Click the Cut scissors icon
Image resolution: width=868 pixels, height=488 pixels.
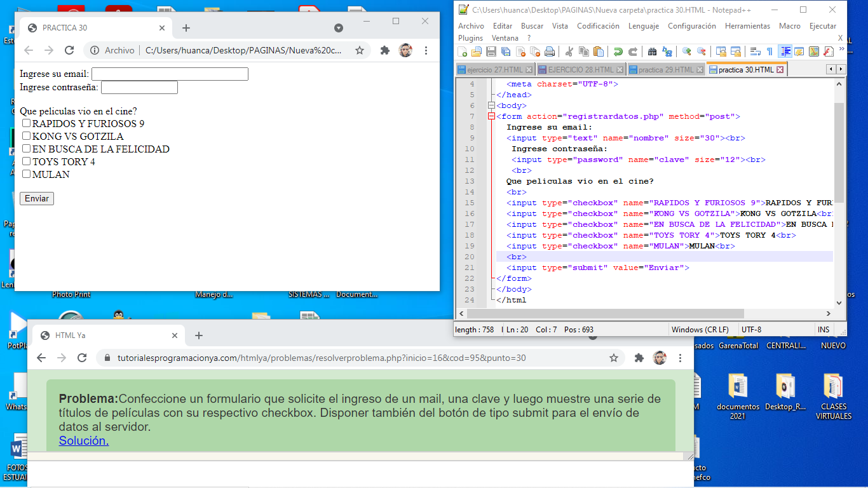pyautogui.click(x=569, y=51)
